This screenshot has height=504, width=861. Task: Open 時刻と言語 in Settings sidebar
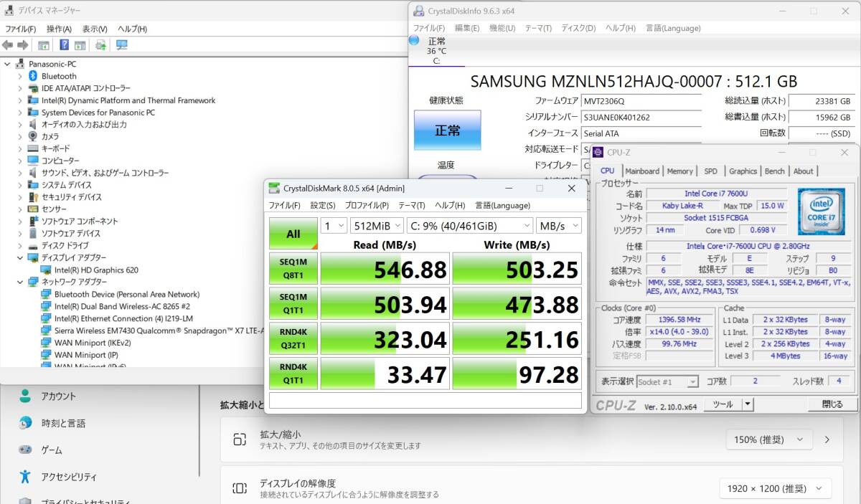click(63, 423)
